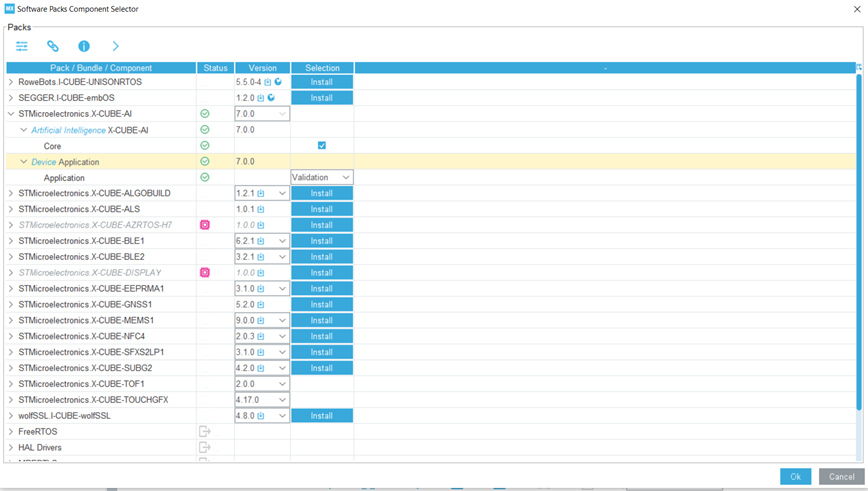
Task: Click the globe icon in SEGGER version cell
Action: tap(271, 98)
